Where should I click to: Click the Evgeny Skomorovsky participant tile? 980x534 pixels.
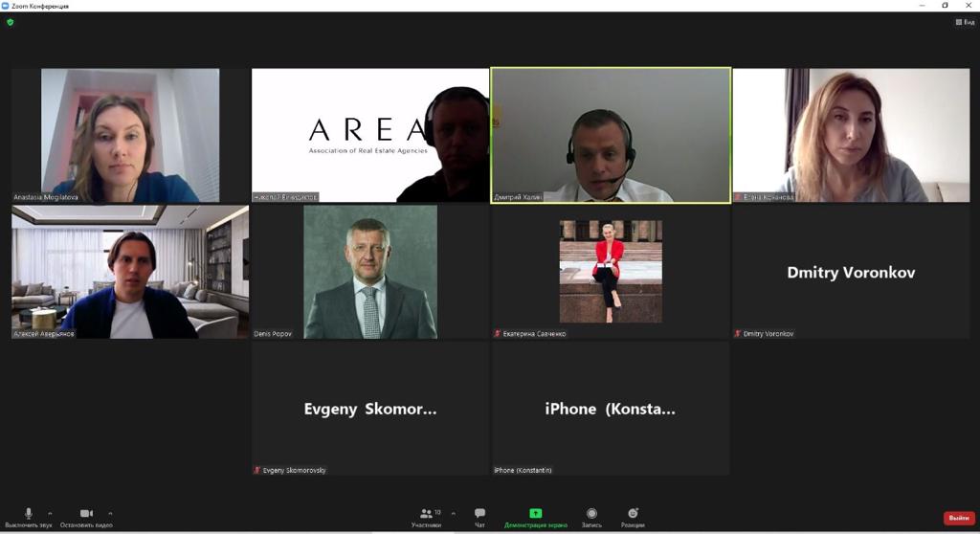point(369,409)
